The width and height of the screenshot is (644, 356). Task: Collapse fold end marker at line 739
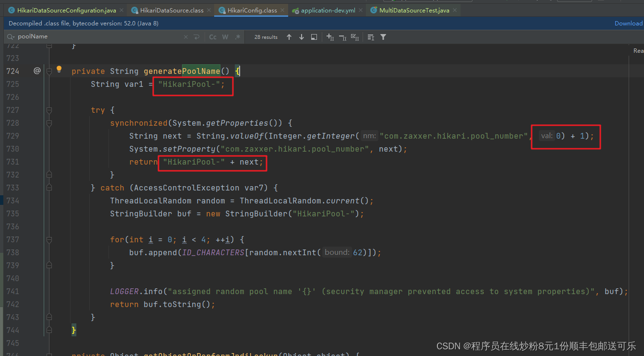(x=49, y=265)
